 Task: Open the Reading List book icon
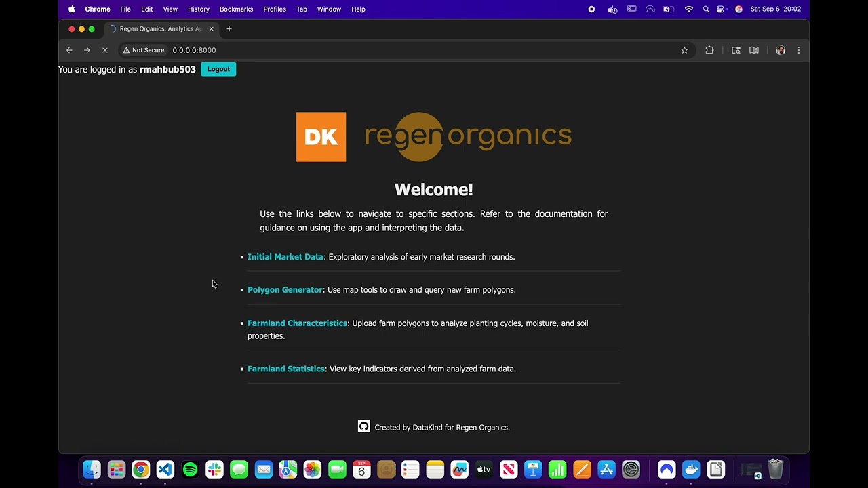(753, 50)
